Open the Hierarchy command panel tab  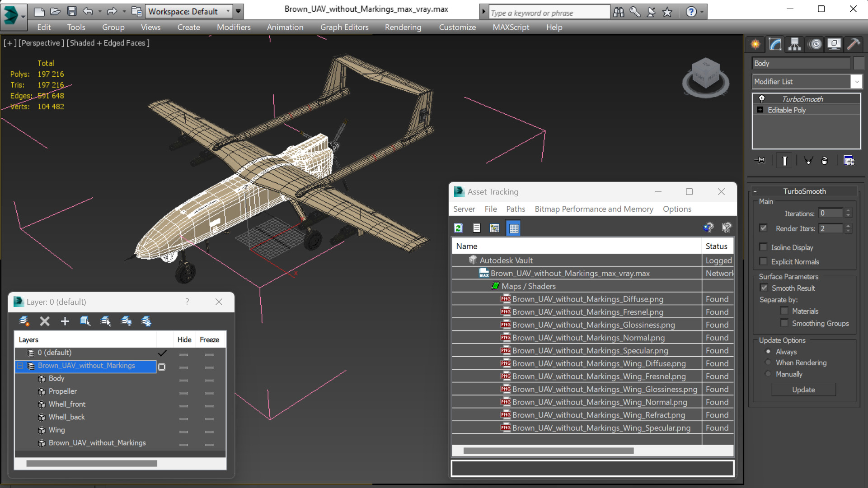pyautogui.click(x=794, y=44)
